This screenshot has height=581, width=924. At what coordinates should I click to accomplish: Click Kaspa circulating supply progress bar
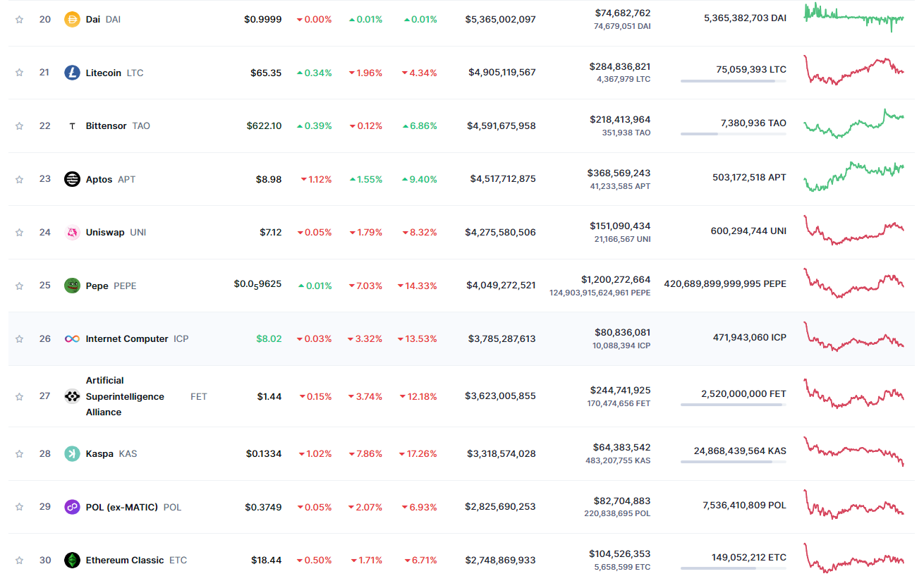(734, 462)
